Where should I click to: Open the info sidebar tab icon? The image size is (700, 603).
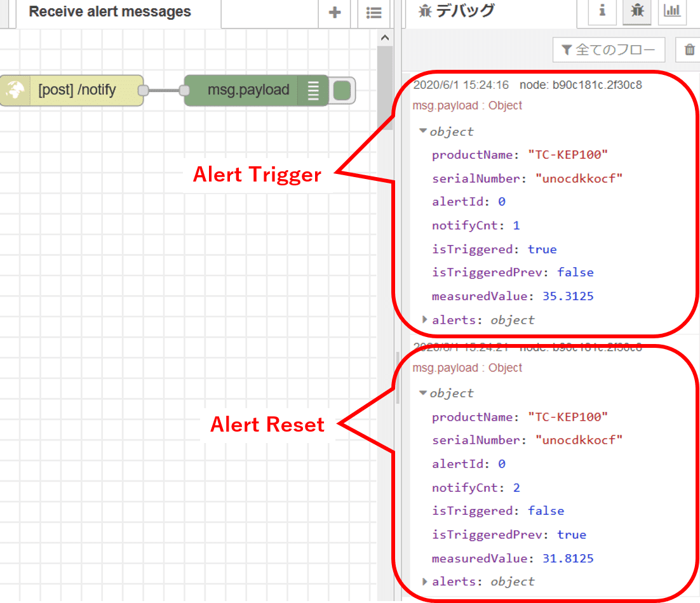tap(602, 11)
